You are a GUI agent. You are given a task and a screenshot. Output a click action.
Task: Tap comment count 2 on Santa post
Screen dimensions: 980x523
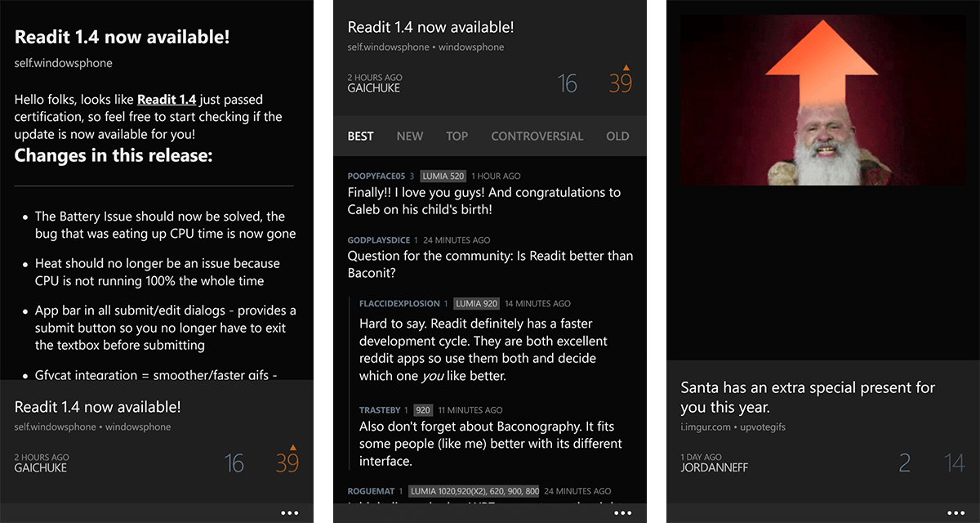905,463
